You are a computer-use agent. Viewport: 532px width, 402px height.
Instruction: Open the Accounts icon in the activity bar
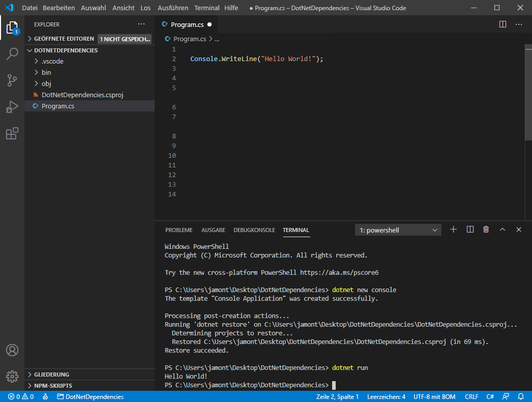click(x=12, y=350)
